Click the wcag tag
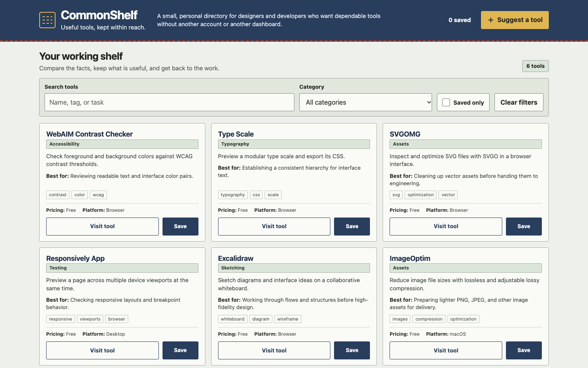Viewport: 588px width, 368px height. click(98, 195)
